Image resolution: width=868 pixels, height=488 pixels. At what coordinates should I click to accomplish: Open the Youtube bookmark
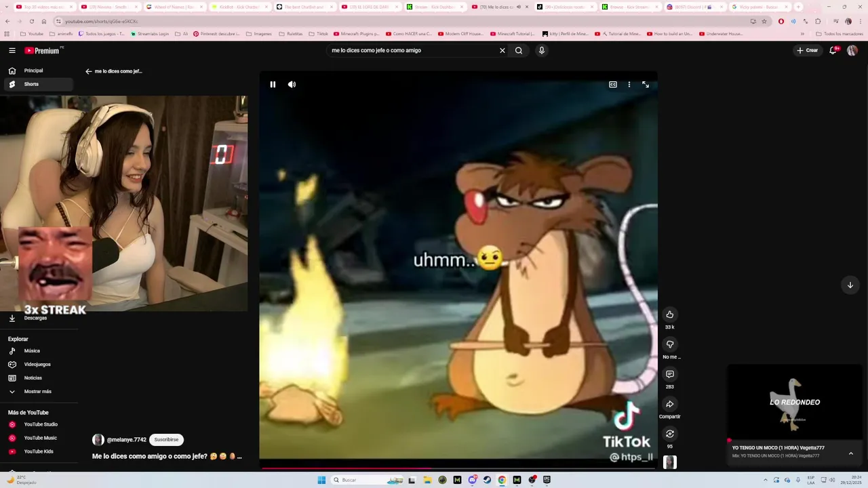[x=32, y=34]
